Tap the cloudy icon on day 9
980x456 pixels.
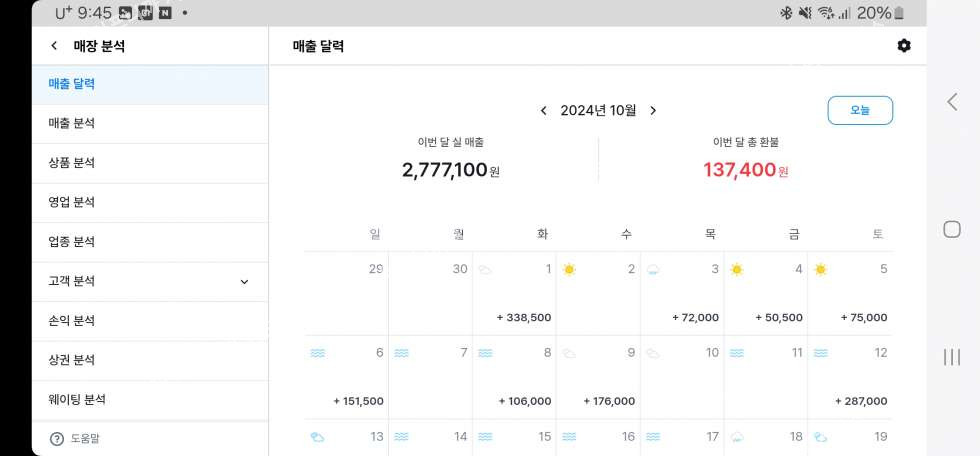pyautogui.click(x=569, y=353)
